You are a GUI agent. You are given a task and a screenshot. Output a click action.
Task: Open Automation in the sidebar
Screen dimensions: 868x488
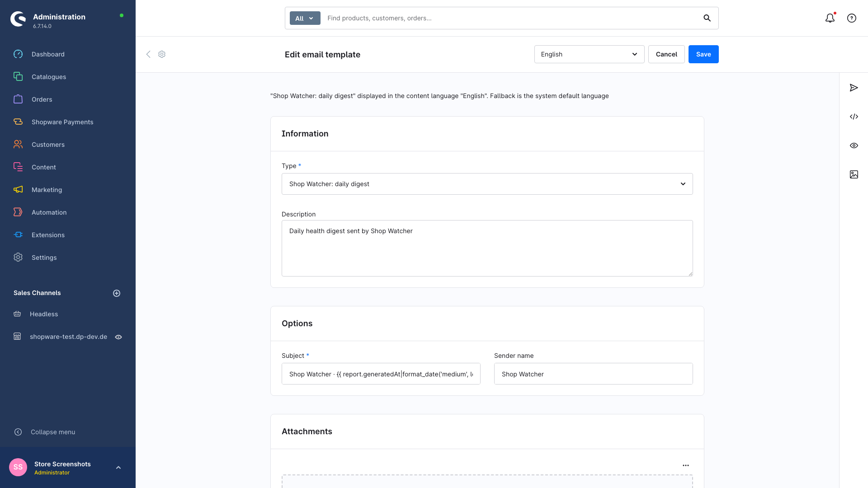click(x=49, y=212)
